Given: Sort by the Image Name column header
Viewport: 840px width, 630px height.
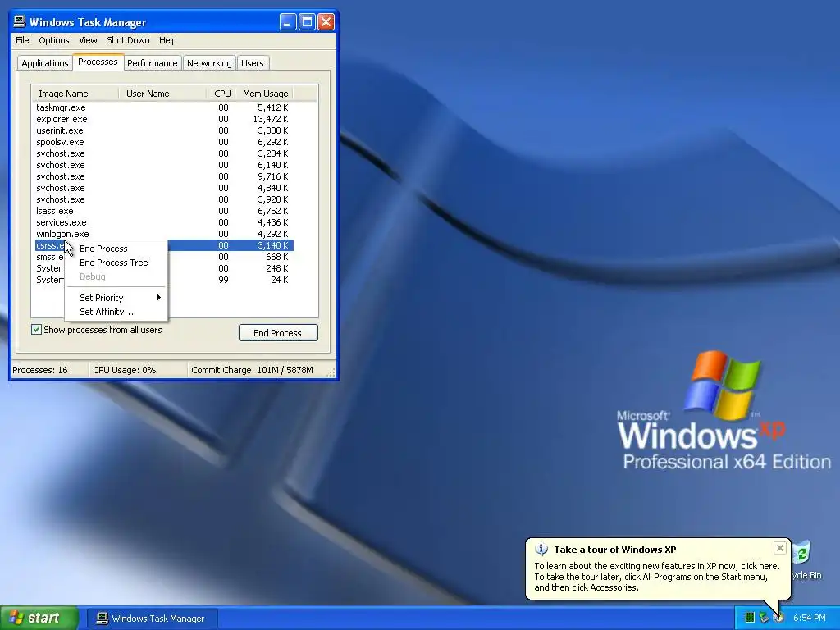Looking at the screenshot, I should pos(75,94).
